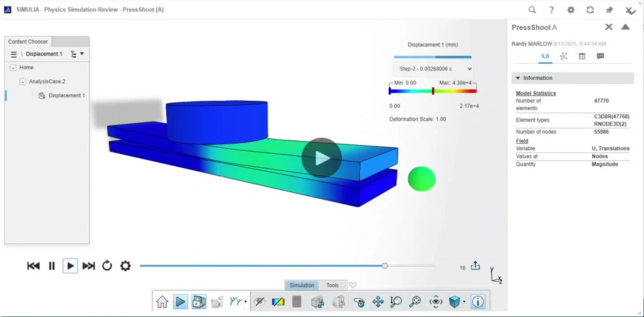Click the animation timeline slider handle
Screen dimensions: 644x317
tap(384, 266)
